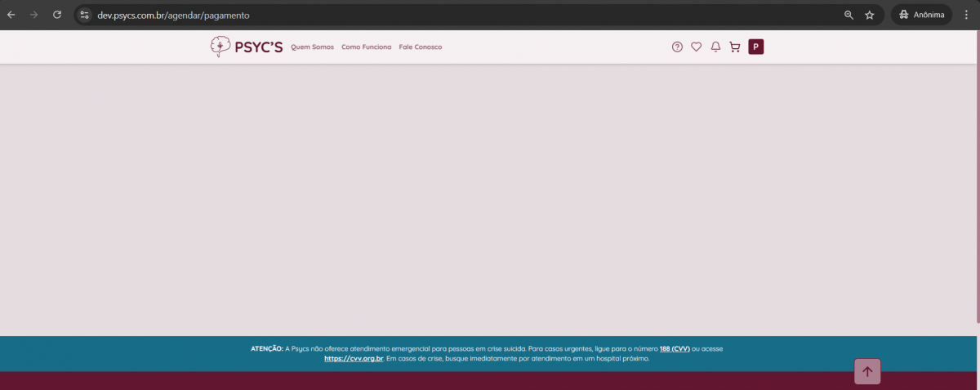Open the P user profile avatar

point(756,47)
